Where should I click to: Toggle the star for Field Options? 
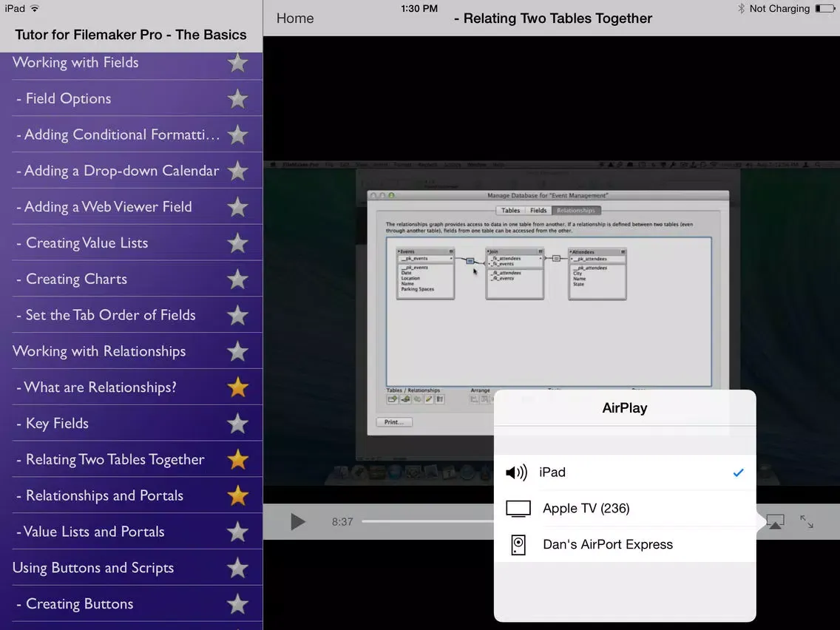pos(237,98)
